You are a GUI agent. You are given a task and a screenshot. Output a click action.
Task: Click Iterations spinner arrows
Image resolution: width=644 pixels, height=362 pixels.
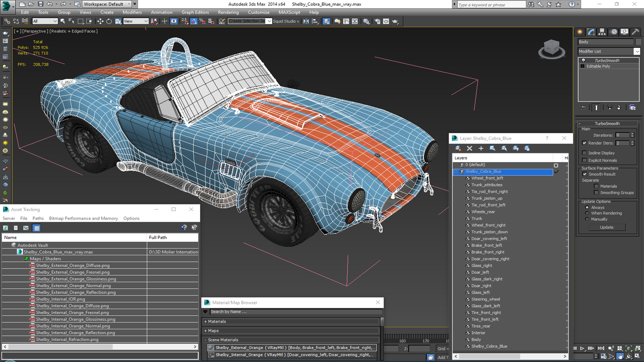click(632, 135)
